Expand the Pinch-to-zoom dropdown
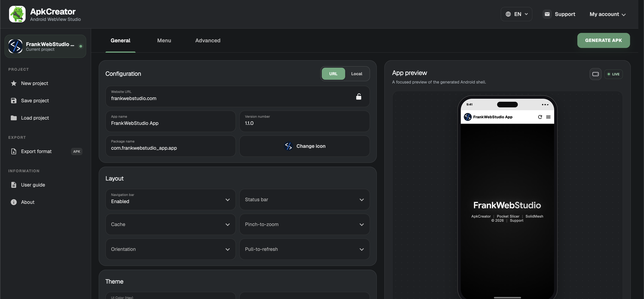This screenshot has height=299, width=644. click(x=305, y=224)
